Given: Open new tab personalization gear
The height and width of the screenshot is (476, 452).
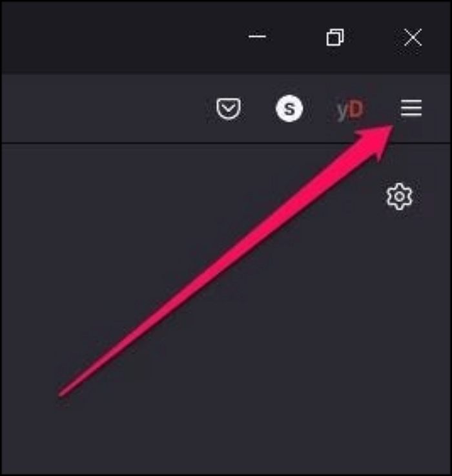Looking at the screenshot, I should 400,196.
